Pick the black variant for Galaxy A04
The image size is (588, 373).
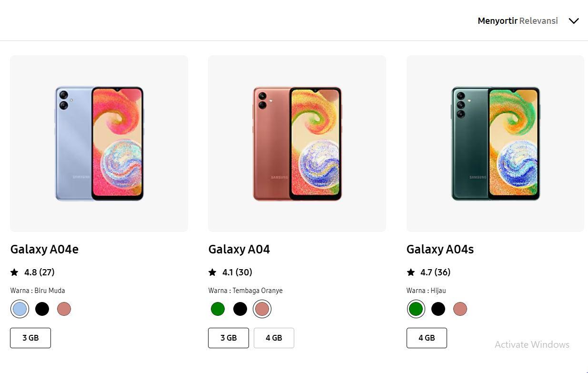(240, 309)
